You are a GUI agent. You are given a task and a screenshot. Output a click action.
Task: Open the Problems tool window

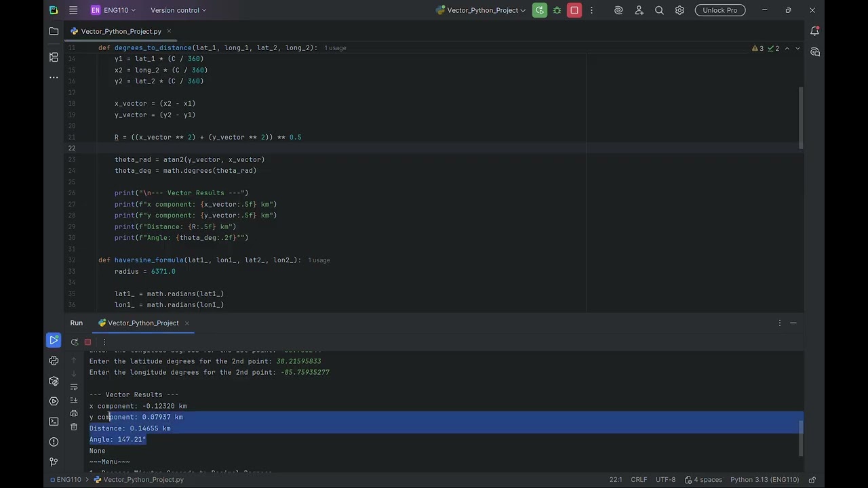pos(54,442)
